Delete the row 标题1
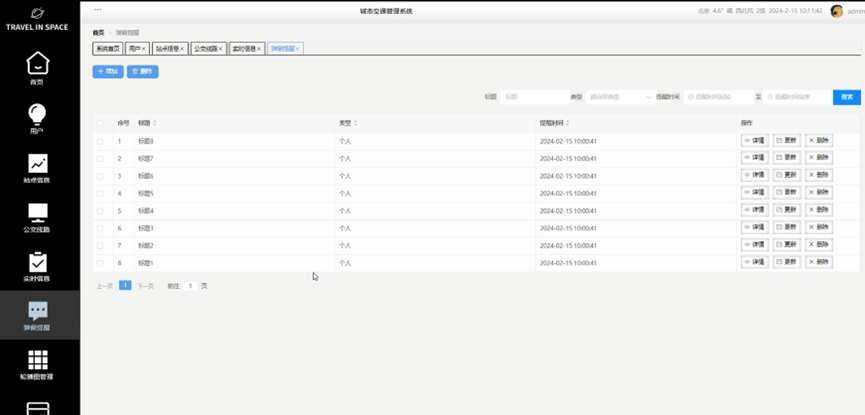Image resolution: width=865 pixels, height=415 pixels. 819,262
